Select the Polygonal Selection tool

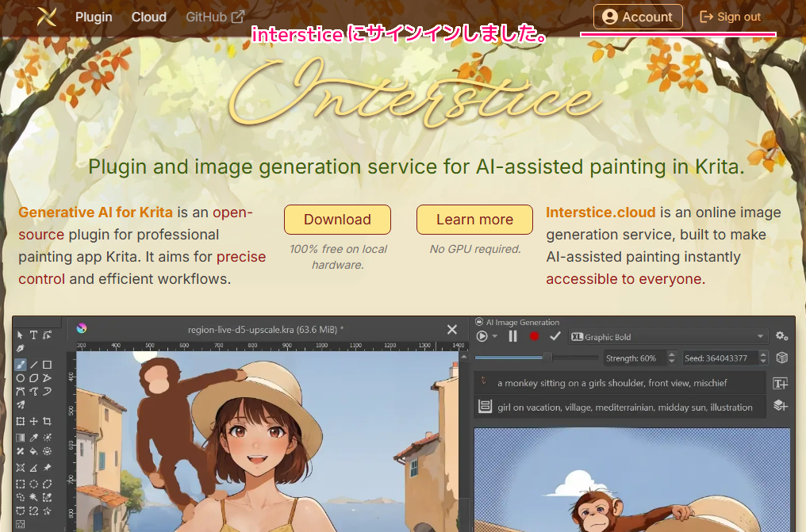pos(47,484)
